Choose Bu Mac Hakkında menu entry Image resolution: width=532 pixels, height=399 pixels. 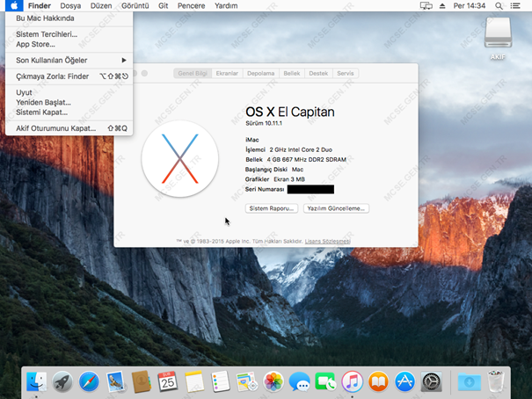(69, 18)
